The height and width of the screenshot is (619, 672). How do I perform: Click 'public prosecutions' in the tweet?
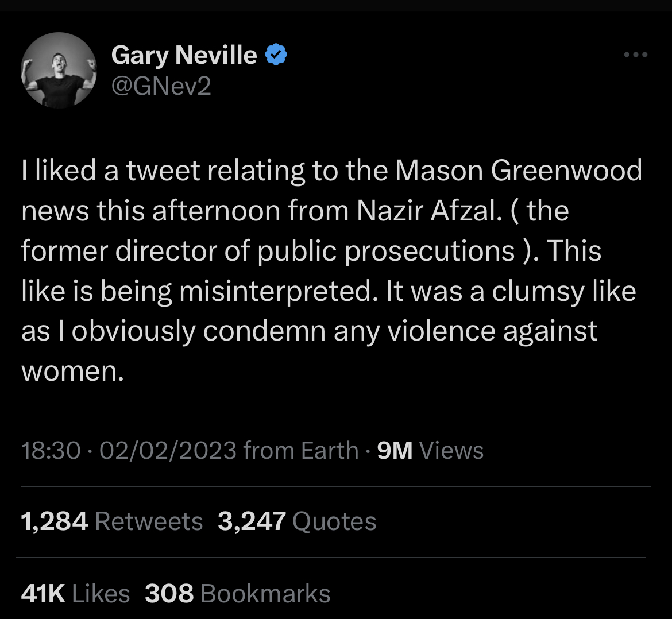387,251
